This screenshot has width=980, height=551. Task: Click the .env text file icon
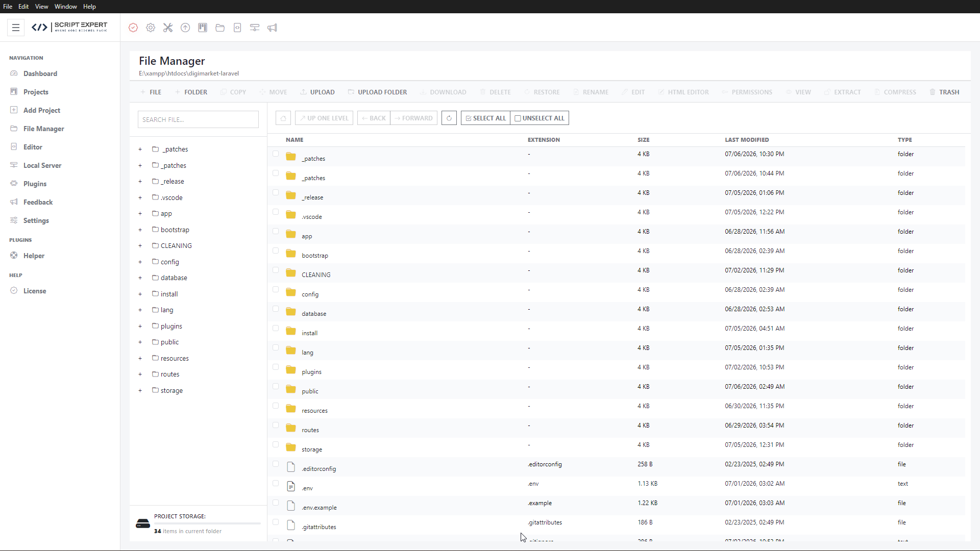click(x=291, y=486)
